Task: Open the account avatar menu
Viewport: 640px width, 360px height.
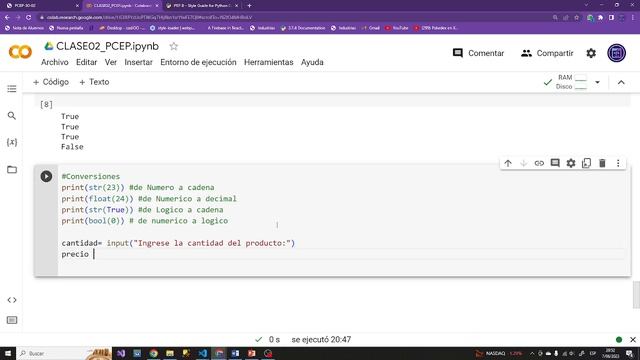Action: tap(616, 53)
